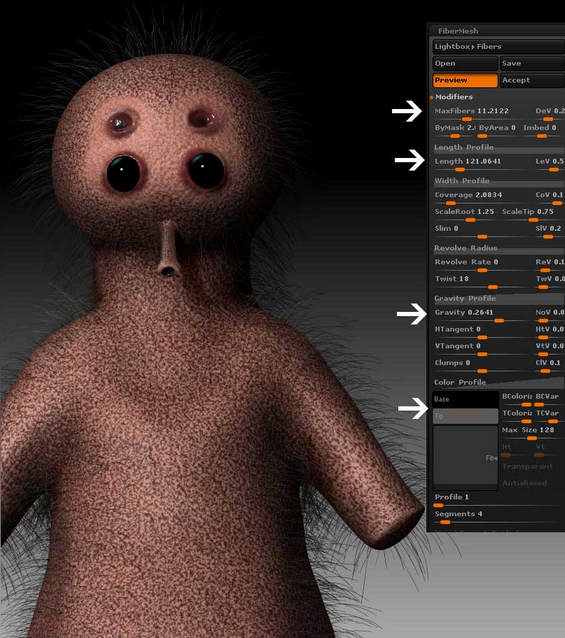This screenshot has width=565, height=638.
Task: Click the Length slider
Action: [481, 164]
